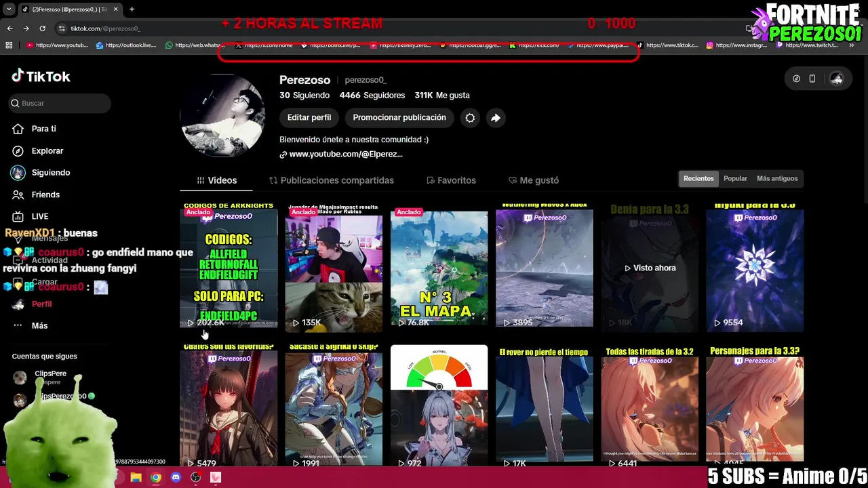Open the bookmarks apps grid icon
Viewport: 868px width, 488px height.
(x=9, y=45)
